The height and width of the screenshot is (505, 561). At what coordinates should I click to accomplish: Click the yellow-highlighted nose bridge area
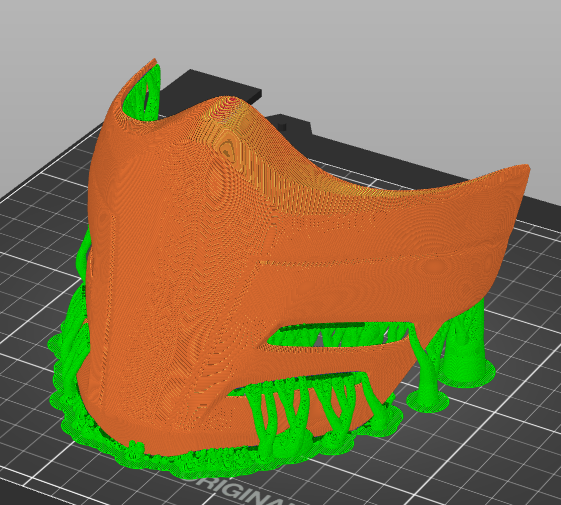229,143
